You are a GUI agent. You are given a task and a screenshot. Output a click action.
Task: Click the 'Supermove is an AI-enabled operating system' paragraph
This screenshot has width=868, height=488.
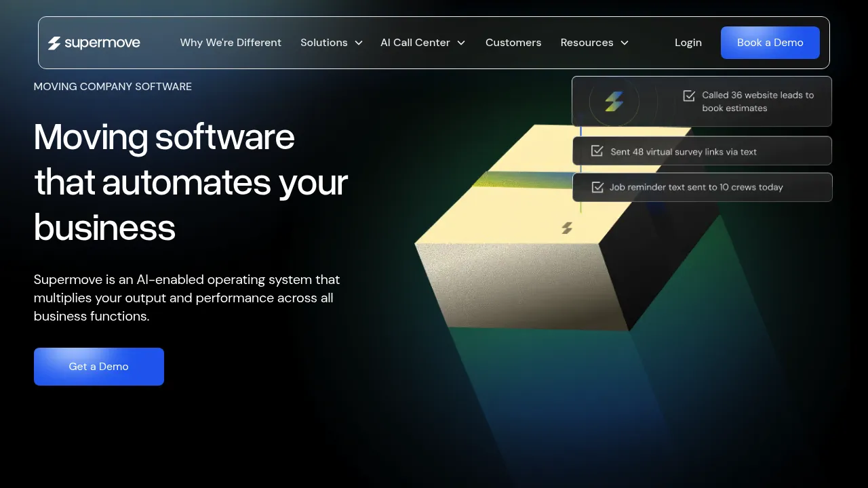(187, 298)
